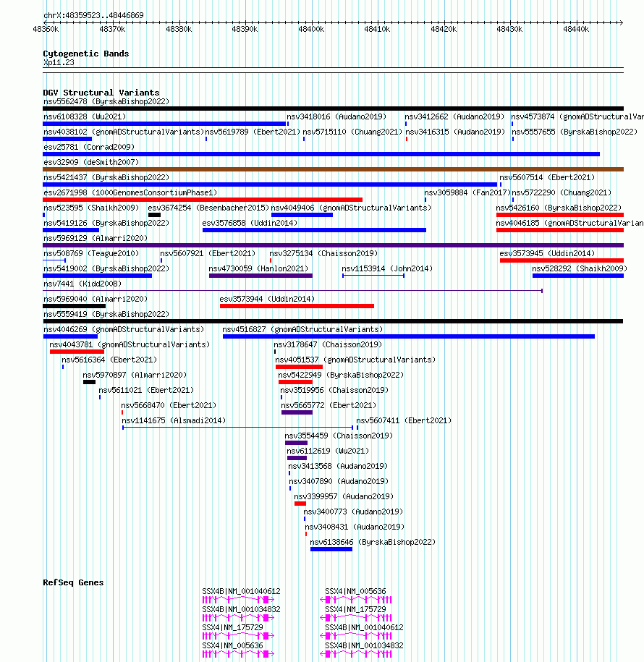
Task: Click the nsv528292 (Shaikh2009) label
Action: coord(580,269)
